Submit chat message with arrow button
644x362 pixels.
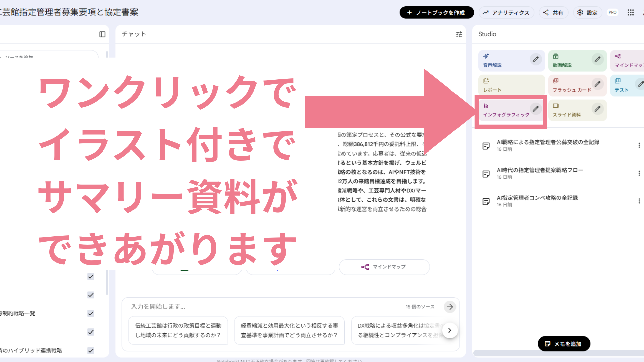[x=450, y=307]
